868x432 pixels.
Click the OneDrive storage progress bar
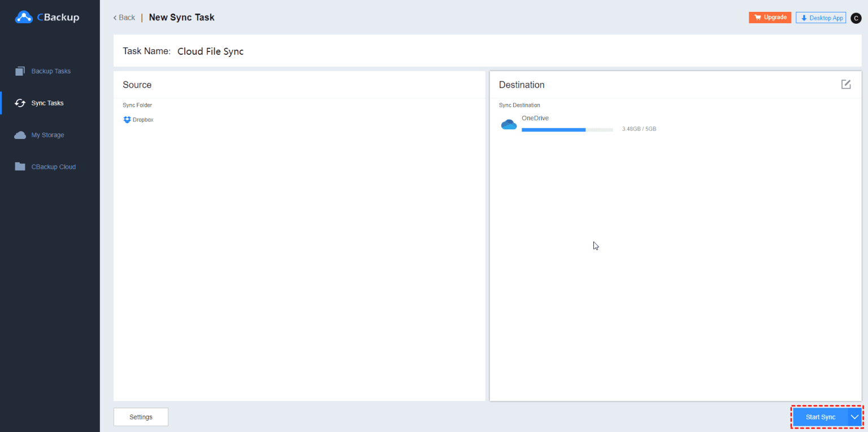[x=567, y=129]
